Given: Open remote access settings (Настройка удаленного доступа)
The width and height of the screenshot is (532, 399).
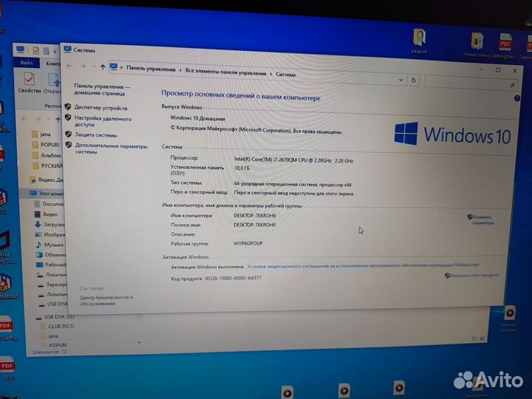Looking at the screenshot, I should click(x=103, y=121).
